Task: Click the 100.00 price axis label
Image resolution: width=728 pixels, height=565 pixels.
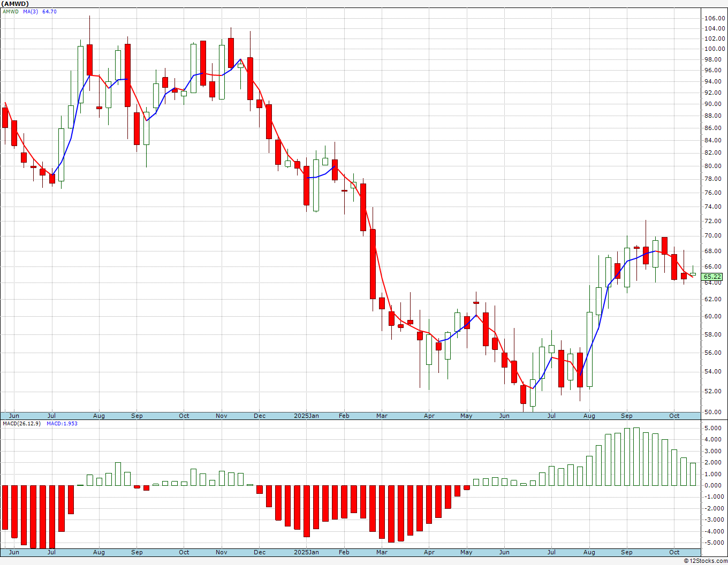Action: 715,49
